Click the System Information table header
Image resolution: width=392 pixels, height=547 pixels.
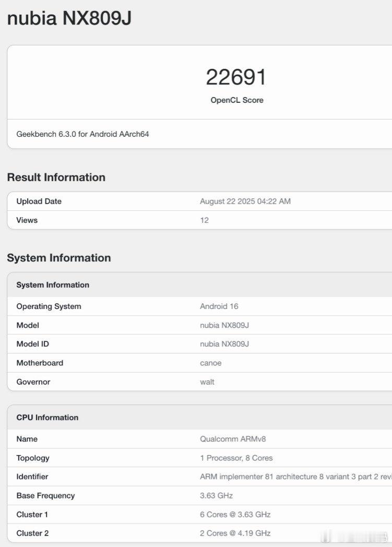tap(53, 285)
